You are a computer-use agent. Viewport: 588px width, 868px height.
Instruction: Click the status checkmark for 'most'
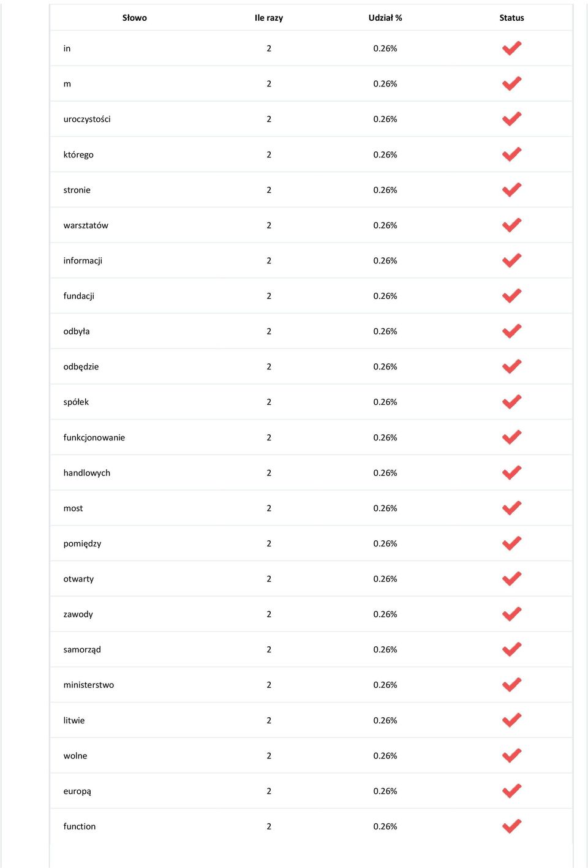pos(511,508)
